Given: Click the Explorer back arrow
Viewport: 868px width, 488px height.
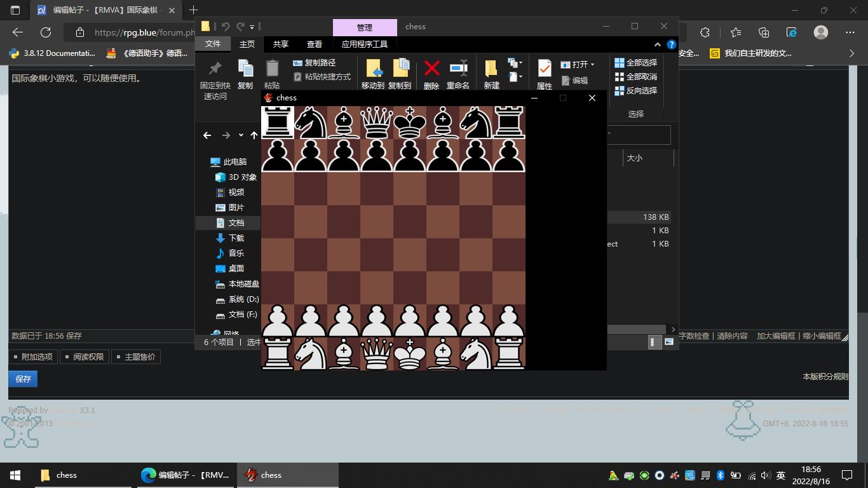Looking at the screenshot, I should click(207, 135).
